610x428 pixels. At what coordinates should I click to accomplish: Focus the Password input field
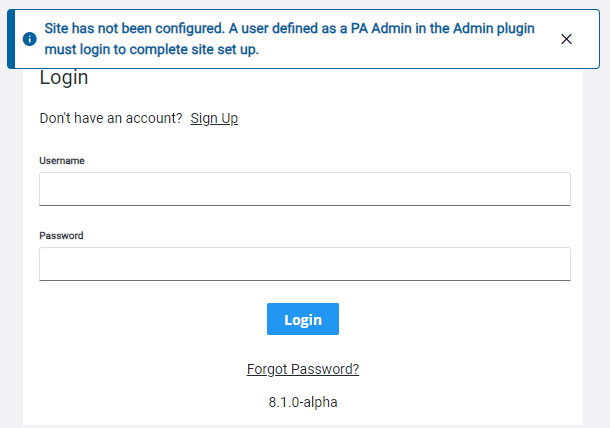305,264
